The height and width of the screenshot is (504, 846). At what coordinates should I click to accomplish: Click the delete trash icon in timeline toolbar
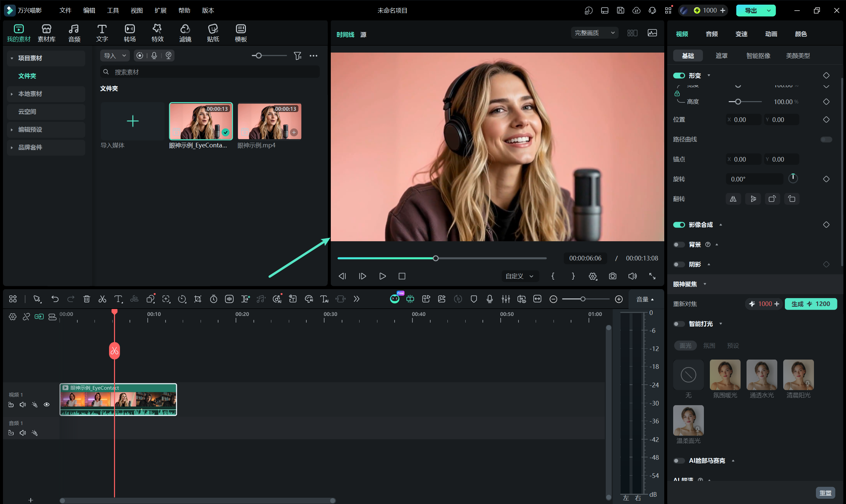(87, 299)
